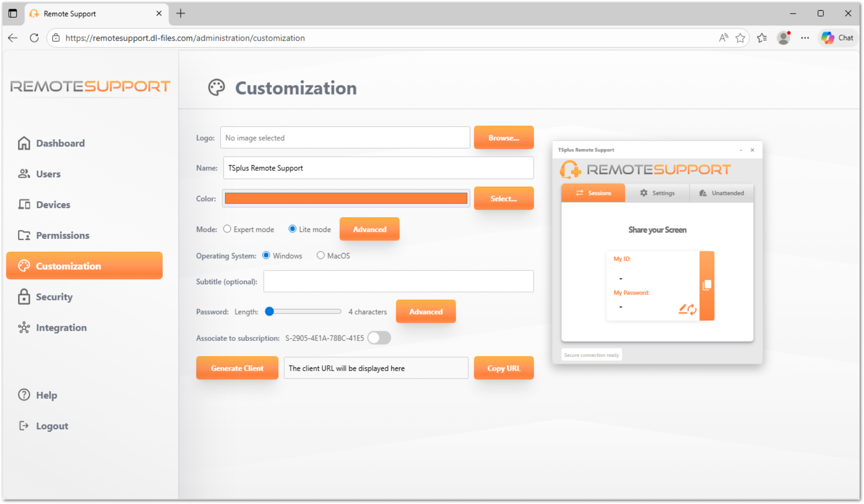The image size is (864, 504).
Task: Click the edit password pencil icon
Action: [x=683, y=308]
